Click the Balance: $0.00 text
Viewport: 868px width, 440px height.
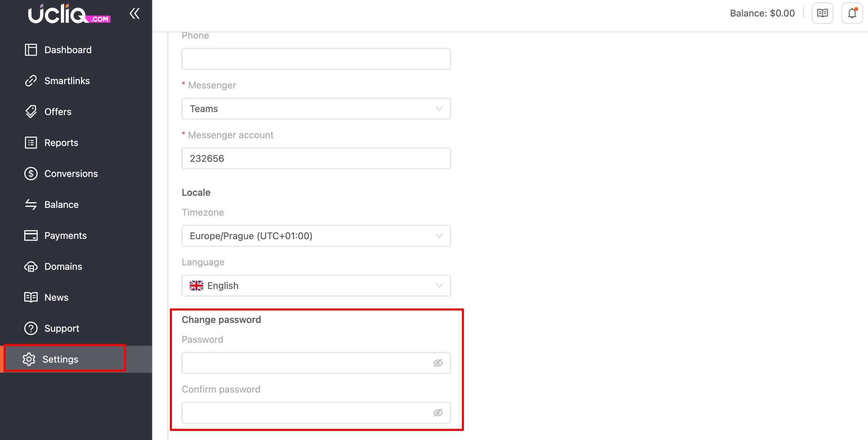tap(762, 13)
